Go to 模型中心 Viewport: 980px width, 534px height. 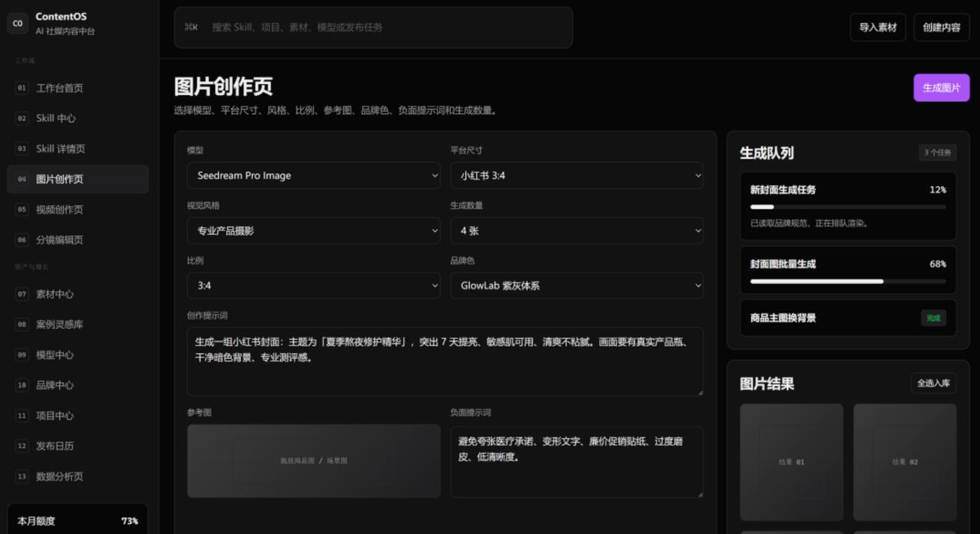[77, 355]
